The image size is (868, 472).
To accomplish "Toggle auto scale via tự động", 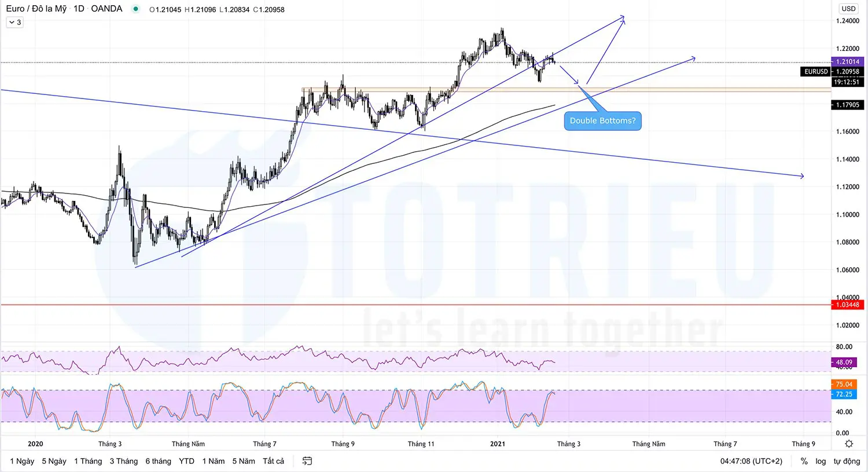I will [x=845, y=461].
